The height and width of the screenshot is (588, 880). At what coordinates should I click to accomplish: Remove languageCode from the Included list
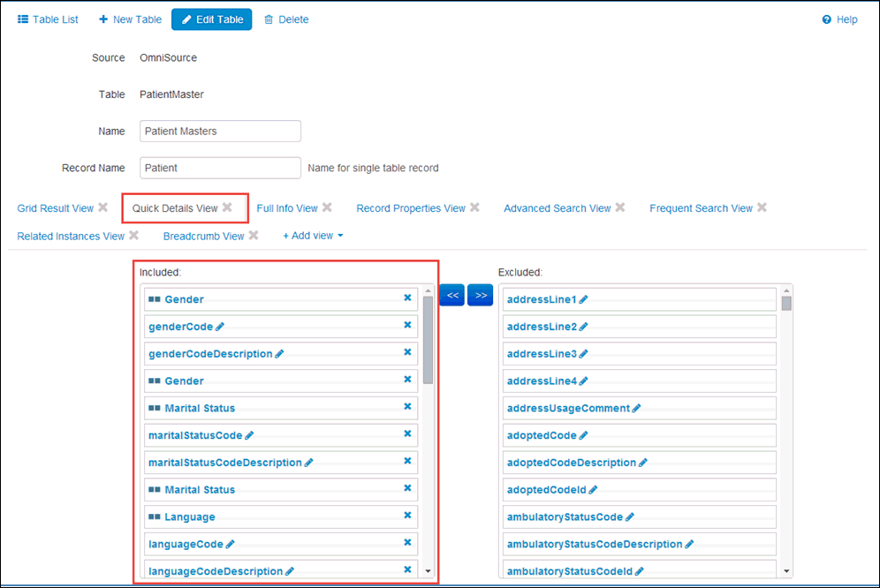tap(407, 543)
